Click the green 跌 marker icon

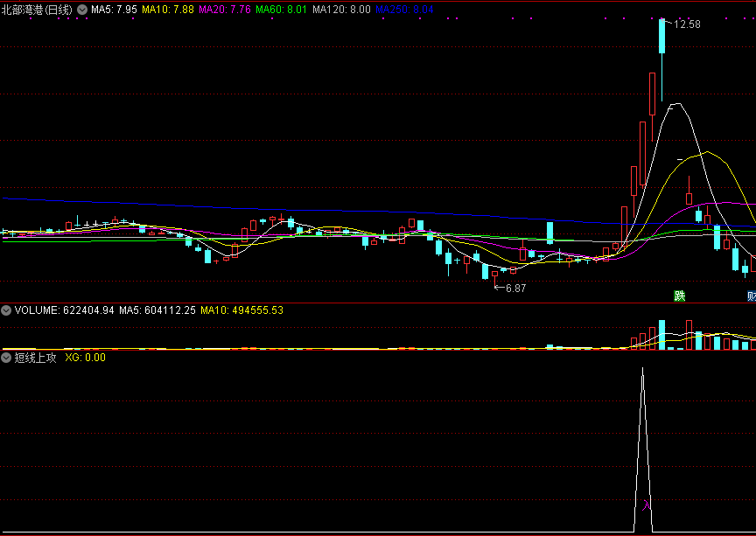[679, 296]
